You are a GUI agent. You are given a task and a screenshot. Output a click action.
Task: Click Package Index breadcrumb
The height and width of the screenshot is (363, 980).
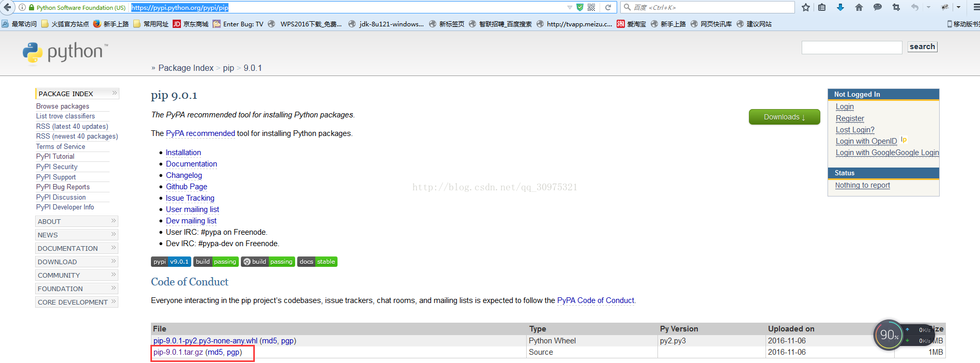click(x=186, y=68)
